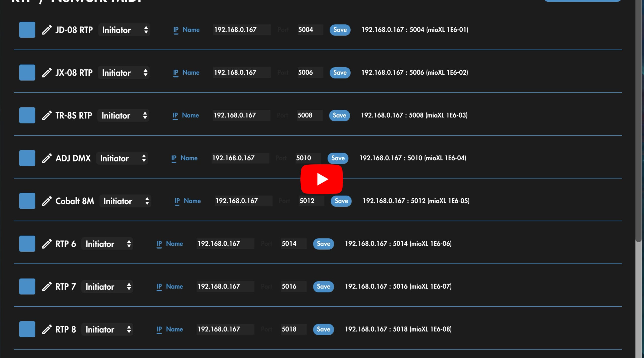Select IP mode for JD-08 RTP
Screen dimensions: 644x358
tap(176, 30)
